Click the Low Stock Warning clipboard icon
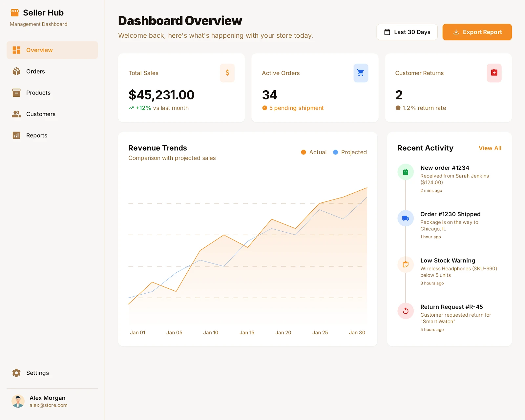 point(405,264)
